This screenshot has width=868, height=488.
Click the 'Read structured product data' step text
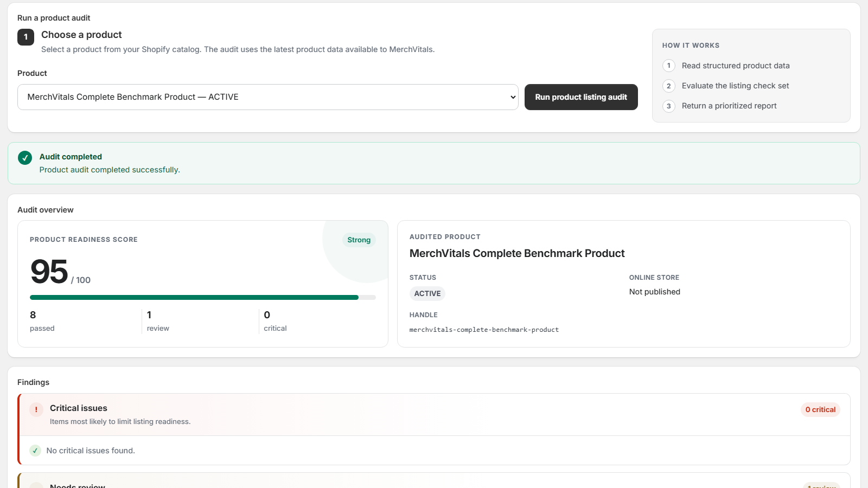click(x=736, y=66)
